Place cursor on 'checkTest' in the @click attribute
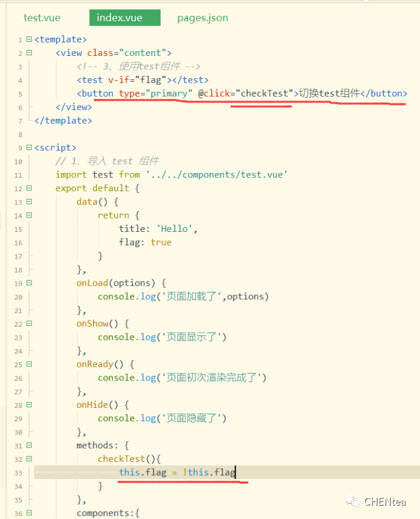Image resolution: width=420 pixels, height=519 pixels. (x=264, y=93)
